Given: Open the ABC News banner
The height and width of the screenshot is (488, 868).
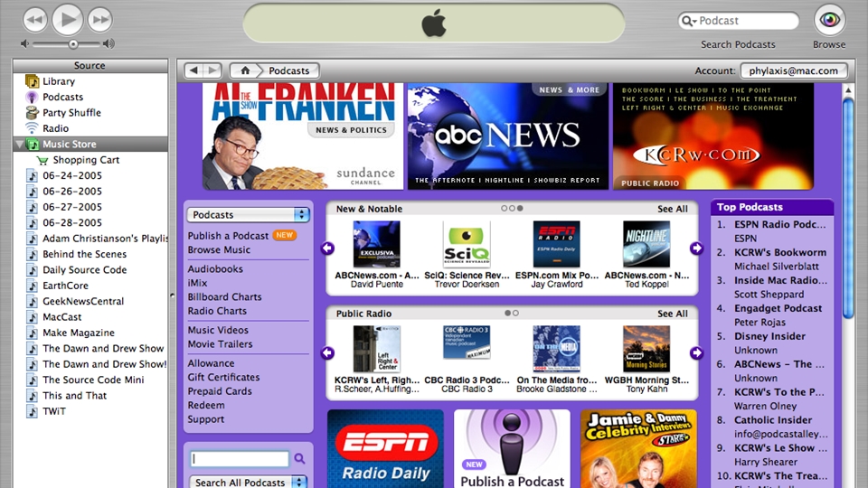Looking at the screenshot, I should pos(507,136).
